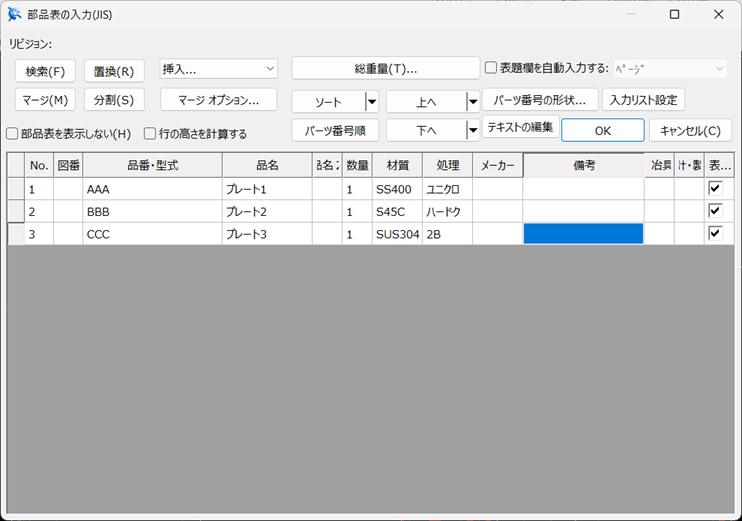
Task: Select the BBB part number cell
Action: coord(152,211)
